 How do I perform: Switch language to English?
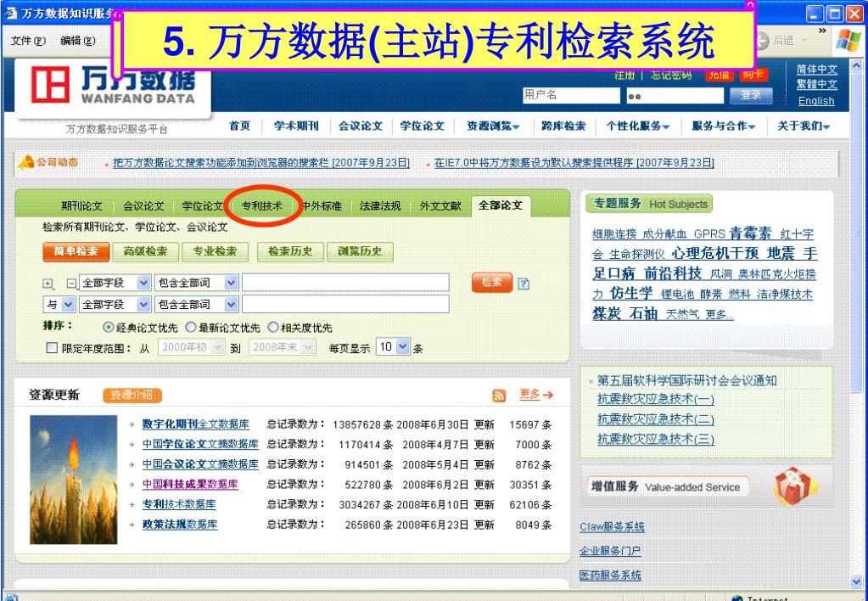816,101
